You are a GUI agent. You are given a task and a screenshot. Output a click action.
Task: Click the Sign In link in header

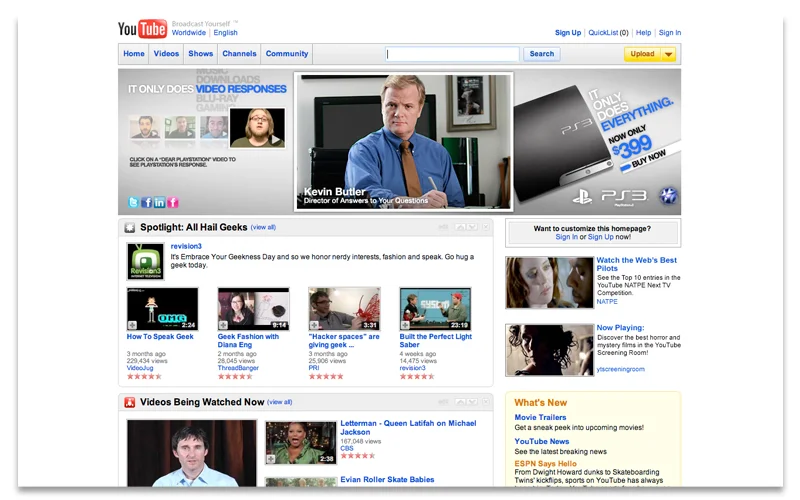pos(670,33)
